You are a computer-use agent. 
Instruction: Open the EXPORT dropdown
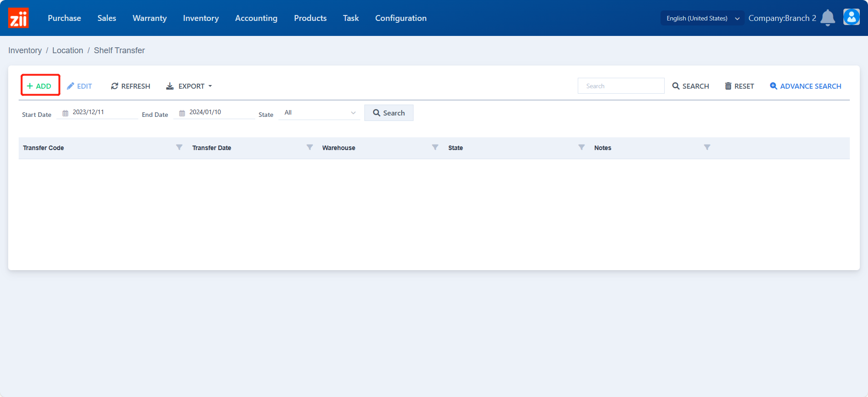point(189,86)
